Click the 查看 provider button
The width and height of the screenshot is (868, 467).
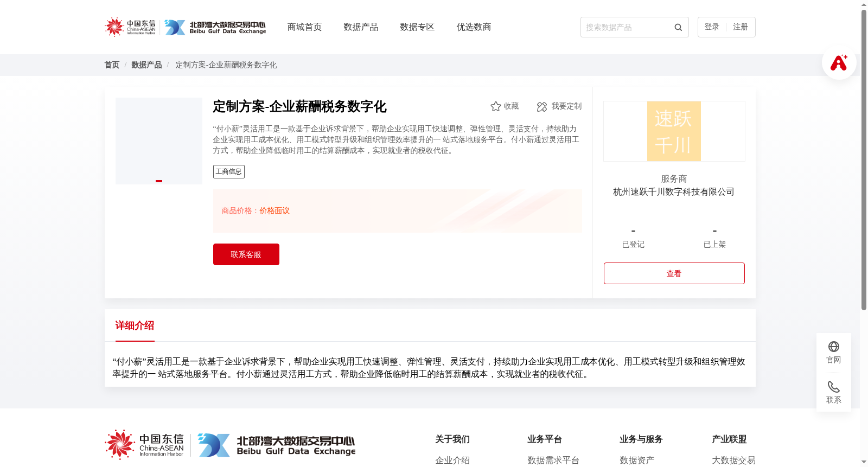[x=674, y=273]
